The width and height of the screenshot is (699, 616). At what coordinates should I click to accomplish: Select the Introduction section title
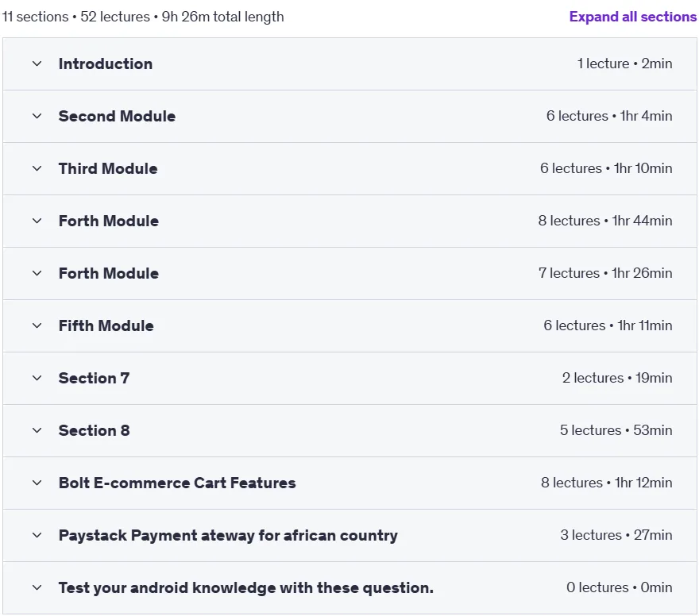click(x=106, y=64)
